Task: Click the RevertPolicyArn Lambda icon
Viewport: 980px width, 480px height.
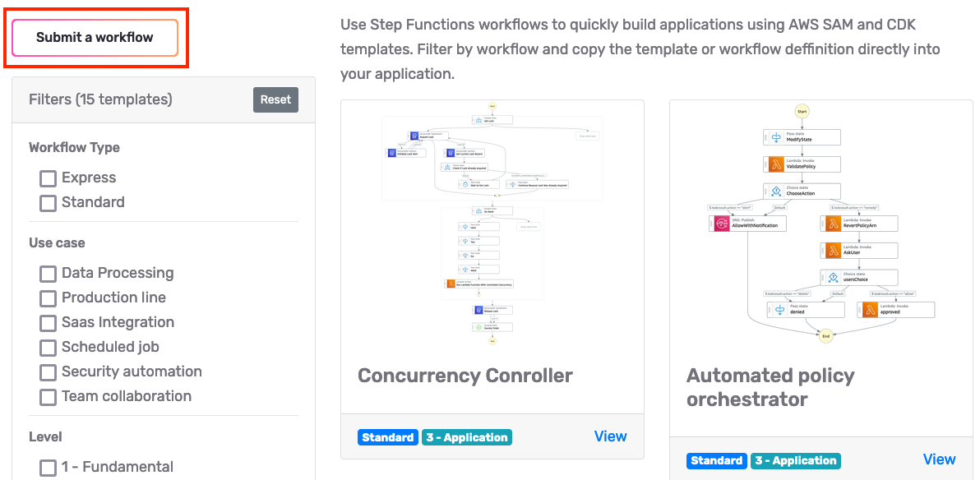Action: [833, 224]
